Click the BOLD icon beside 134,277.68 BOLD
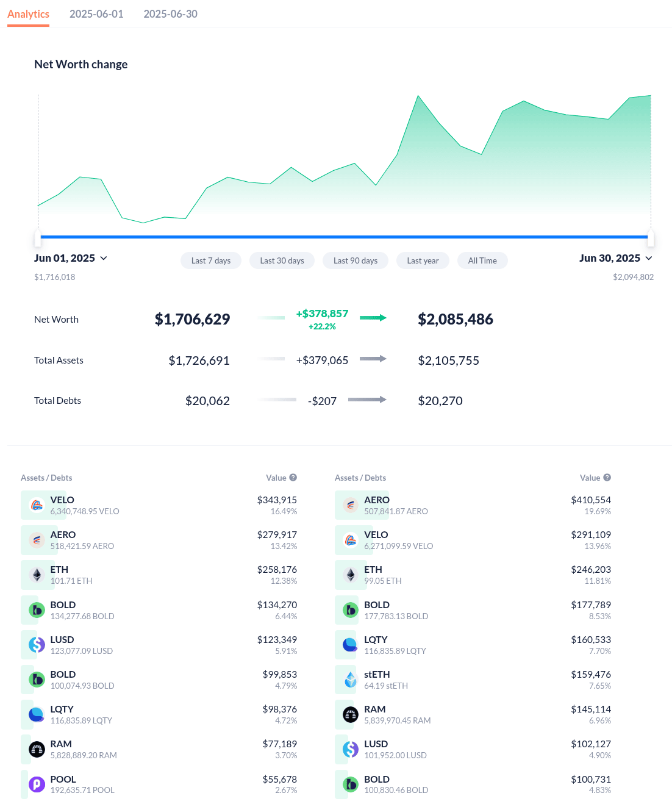The width and height of the screenshot is (672, 804). point(37,610)
